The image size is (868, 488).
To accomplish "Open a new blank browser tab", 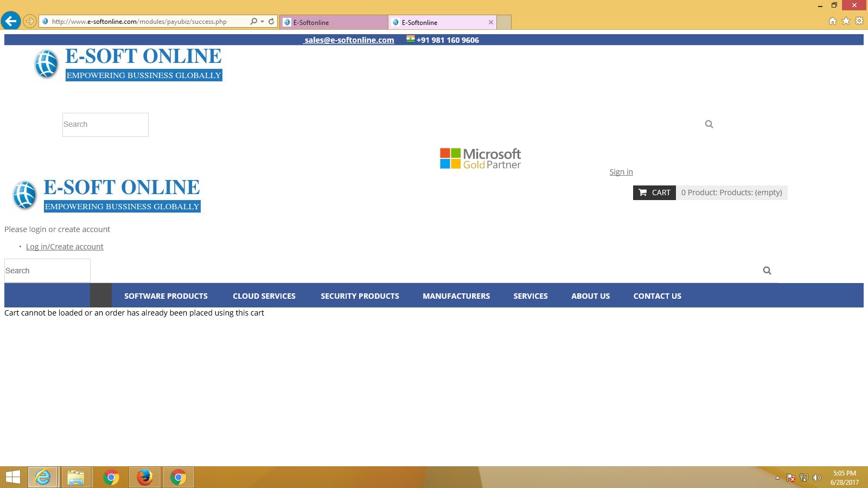I will [504, 22].
